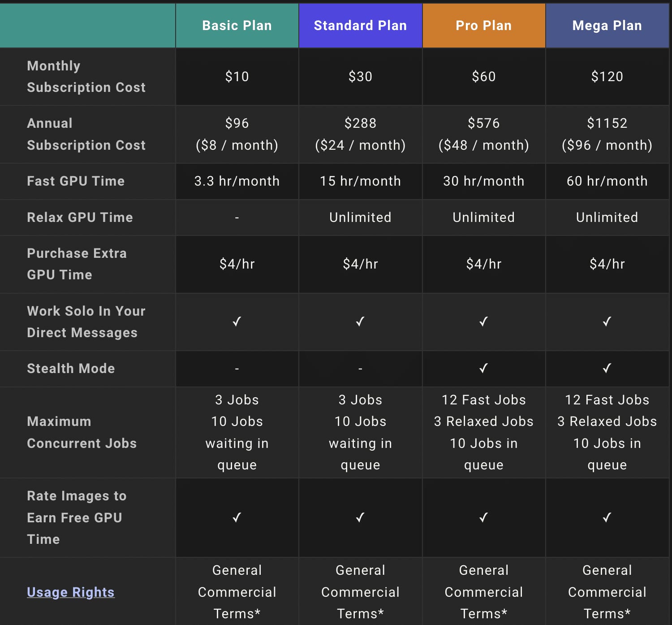Click the $1152 ($96 / month) annual cell
This screenshot has width=672, height=625.
[607, 134]
